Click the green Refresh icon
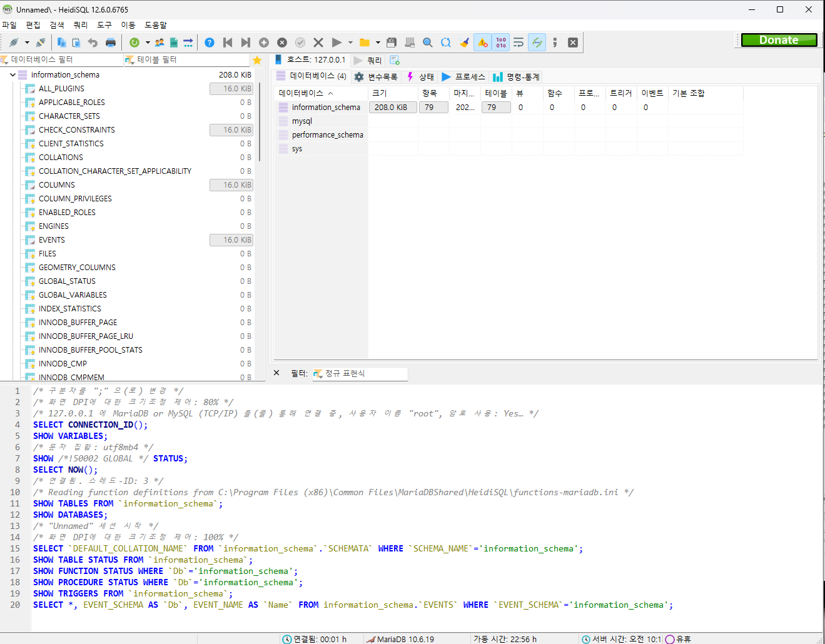 point(134,43)
